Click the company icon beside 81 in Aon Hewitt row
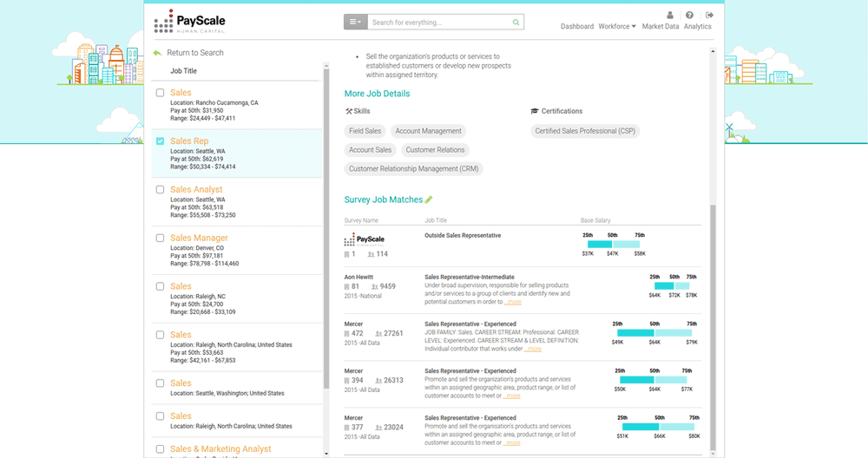The image size is (868, 458). pos(346,287)
